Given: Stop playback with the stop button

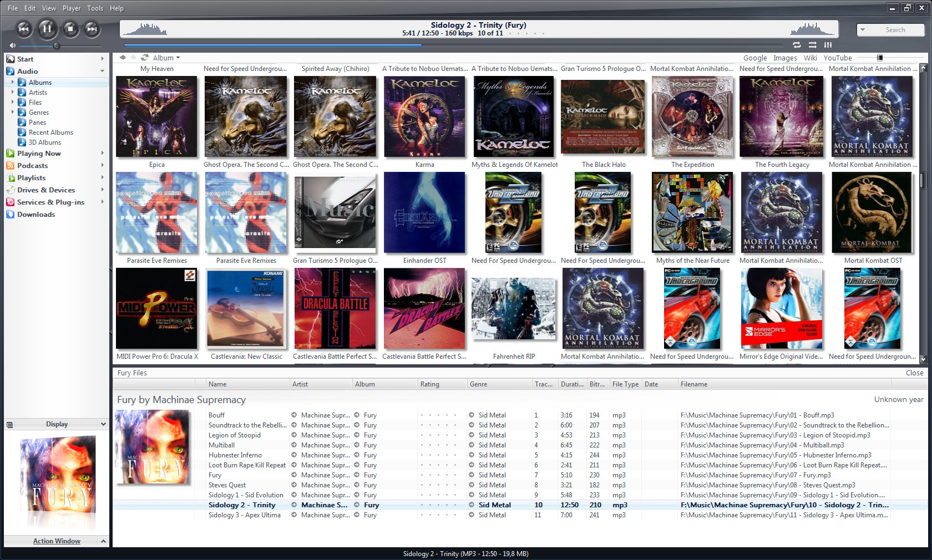Looking at the screenshot, I should [x=70, y=29].
